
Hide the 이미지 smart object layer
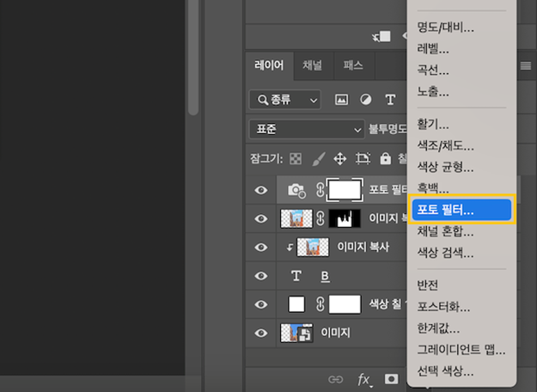coord(261,333)
